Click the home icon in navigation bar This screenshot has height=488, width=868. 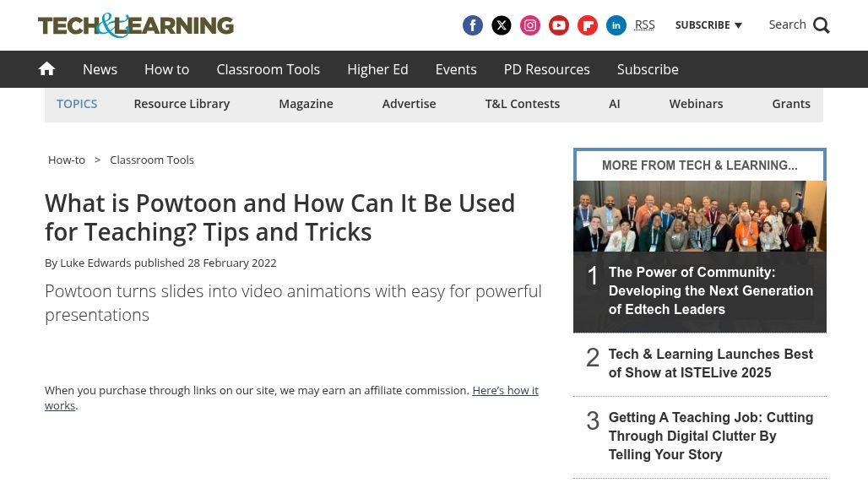[46, 69]
